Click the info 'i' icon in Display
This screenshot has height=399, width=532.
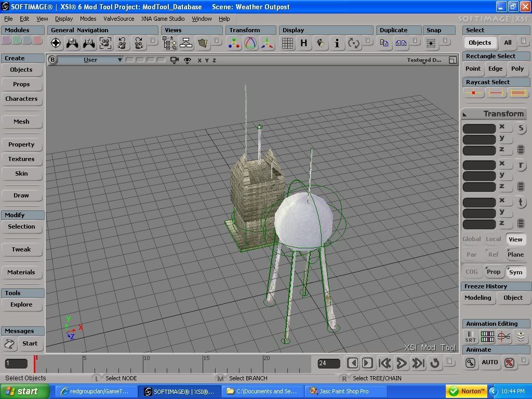pyautogui.click(x=337, y=43)
